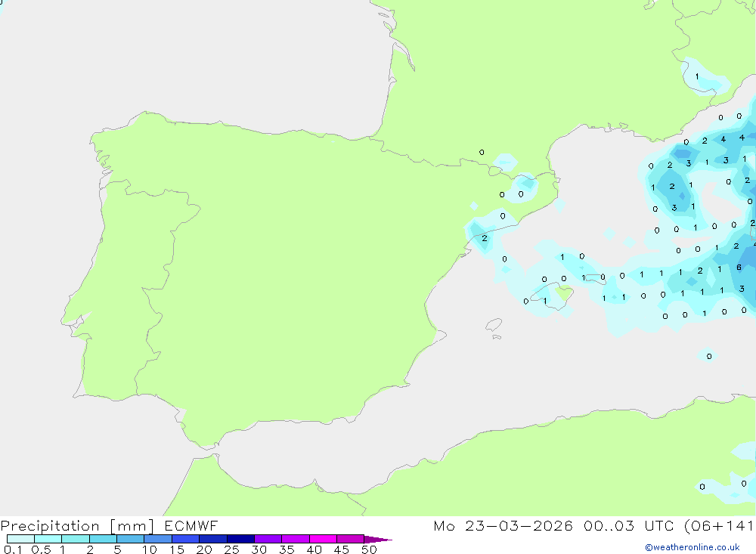
Task: Open the weatheronline.co.uk copyright link
Action: coord(692,547)
